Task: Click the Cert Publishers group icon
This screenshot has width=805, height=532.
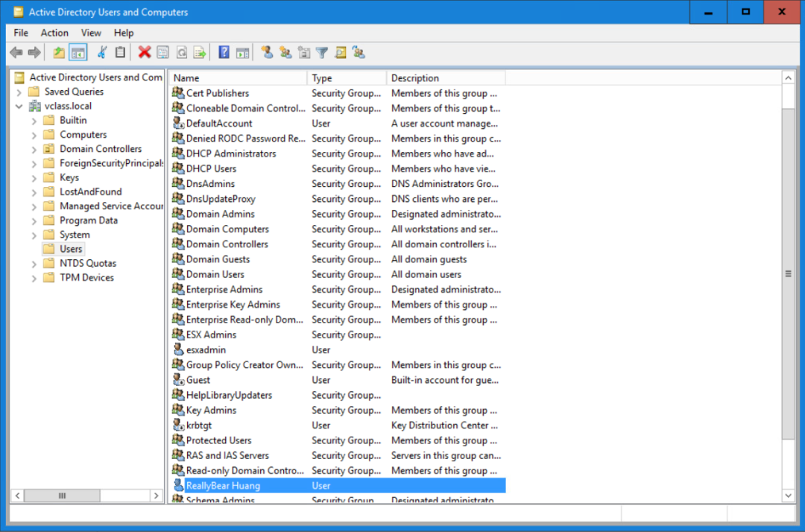Action: click(x=178, y=93)
